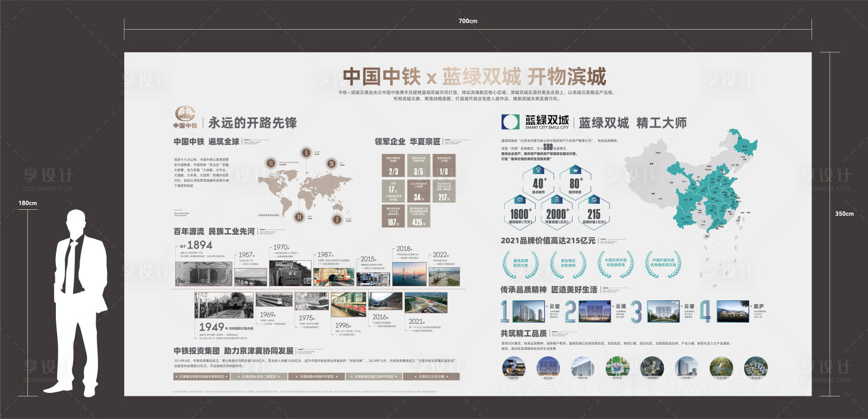Screen dimensions: 868x419
Task: Open the 1996 green train photo
Action: (x=348, y=305)
